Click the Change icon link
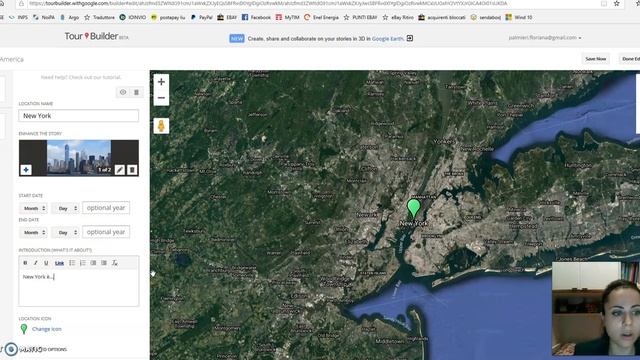This screenshot has height=360, width=640. point(47,329)
